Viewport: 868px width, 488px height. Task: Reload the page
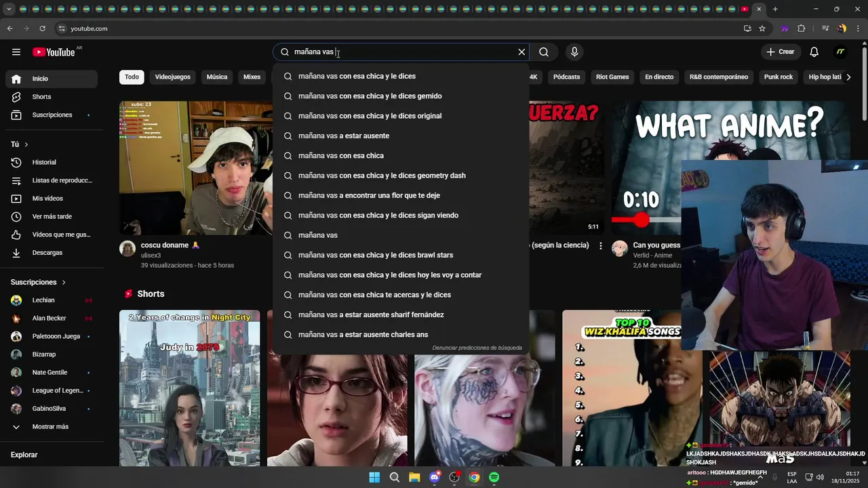coord(42,28)
